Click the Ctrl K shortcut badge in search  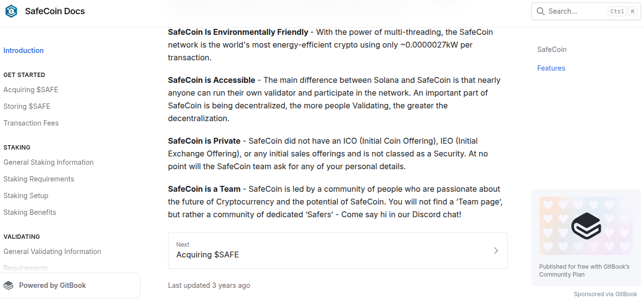(x=622, y=11)
